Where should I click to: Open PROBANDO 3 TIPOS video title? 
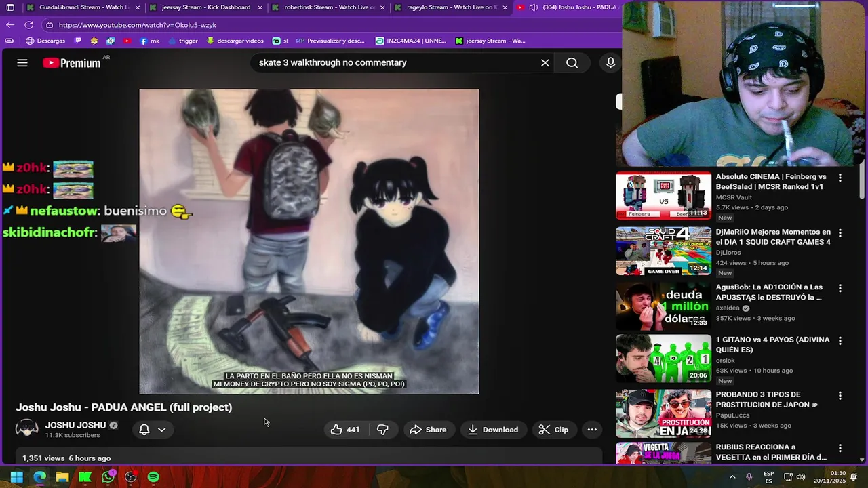pyautogui.click(x=767, y=399)
